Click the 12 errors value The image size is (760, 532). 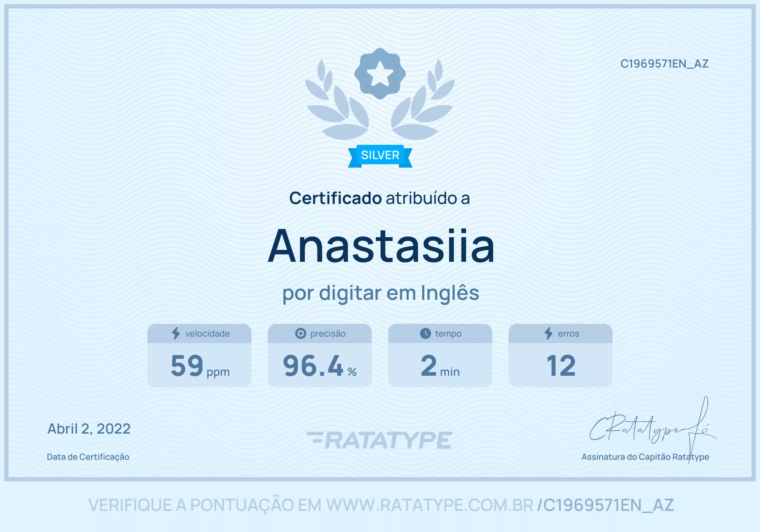tap(561, 366)
